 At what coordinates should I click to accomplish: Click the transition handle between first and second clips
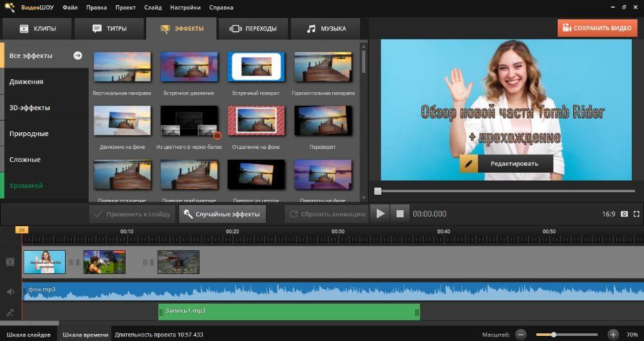click(x=74, y=262)
